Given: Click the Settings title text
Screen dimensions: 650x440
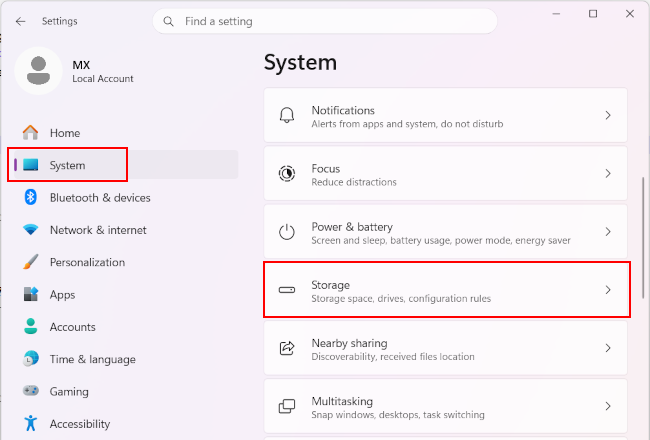Looking at the screenshot, I should [60, 21].
